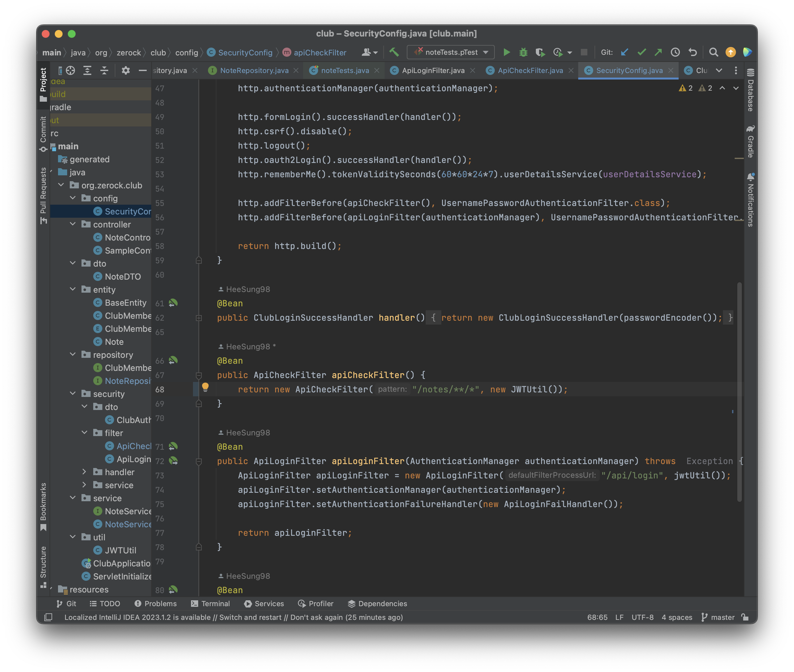Expand all in Project tree
This screenshot has height=672, width=794.
tap(87, 70)
